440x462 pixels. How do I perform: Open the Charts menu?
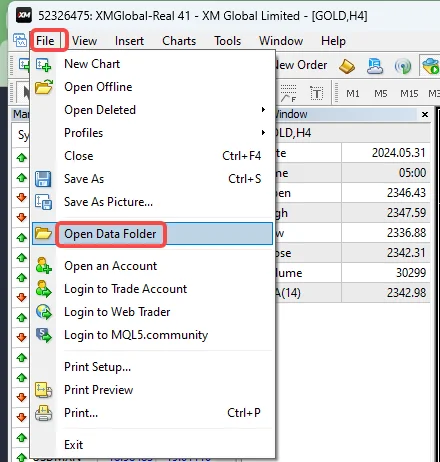coord(179,41)
